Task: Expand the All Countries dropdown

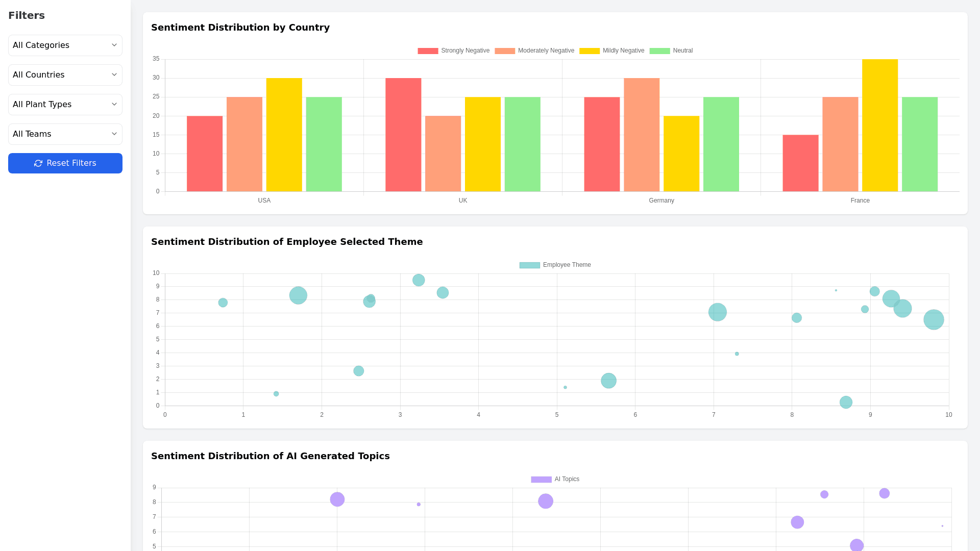Action: [x=65, y=75]
